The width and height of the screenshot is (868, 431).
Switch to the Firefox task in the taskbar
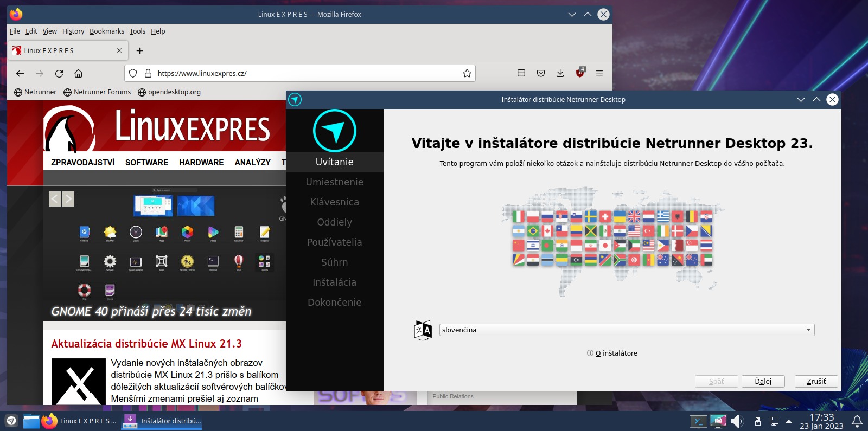click(79, 421)
